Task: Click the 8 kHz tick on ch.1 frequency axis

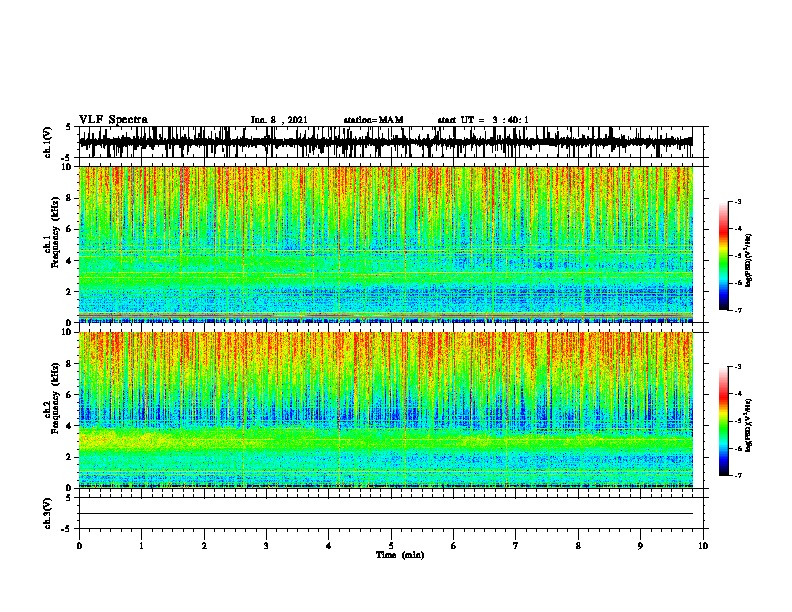Action: point(70,198)
